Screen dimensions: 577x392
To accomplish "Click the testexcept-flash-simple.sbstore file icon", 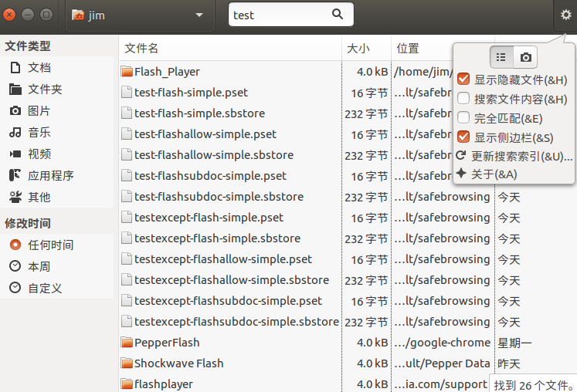I will tap(127, 238).
